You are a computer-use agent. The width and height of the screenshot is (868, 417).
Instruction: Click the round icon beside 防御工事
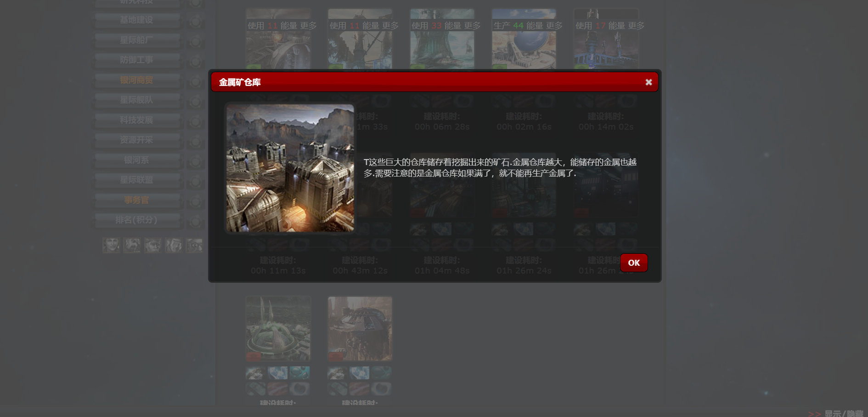(x=196, y=62)
